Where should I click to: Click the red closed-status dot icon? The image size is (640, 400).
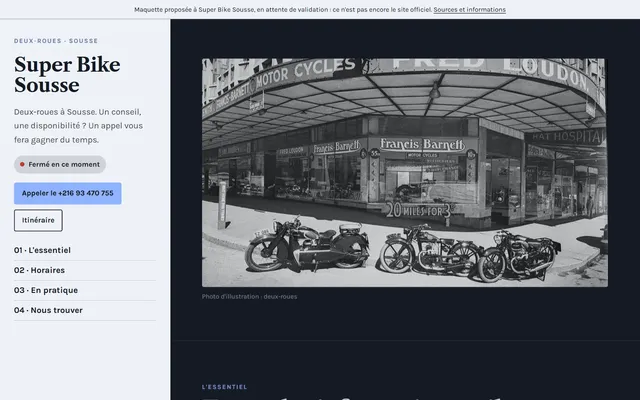click(x=22, y=164)
